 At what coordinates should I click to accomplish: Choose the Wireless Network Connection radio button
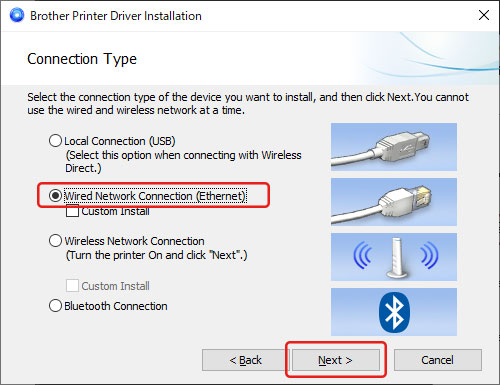pos(55,241)
